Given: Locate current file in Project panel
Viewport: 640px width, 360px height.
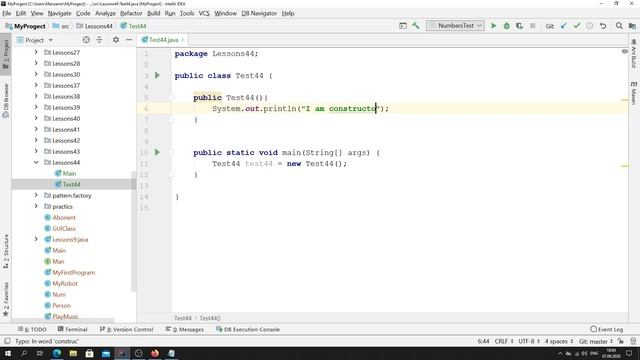Looking at the screenshot, I should 86,40.
